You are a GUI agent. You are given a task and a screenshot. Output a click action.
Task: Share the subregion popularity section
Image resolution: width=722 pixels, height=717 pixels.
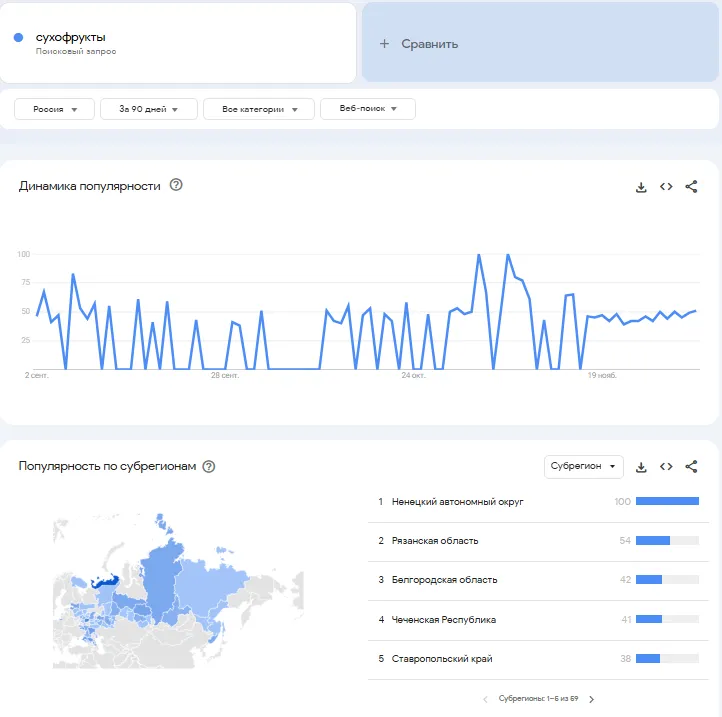(691, 466)
